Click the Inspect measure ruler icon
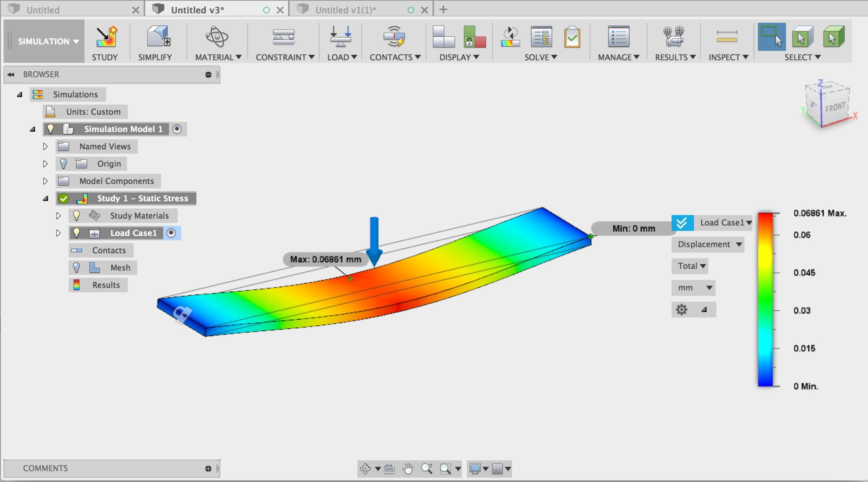The image size is (868, 482). pyautogui.click(x=726, y=37)
